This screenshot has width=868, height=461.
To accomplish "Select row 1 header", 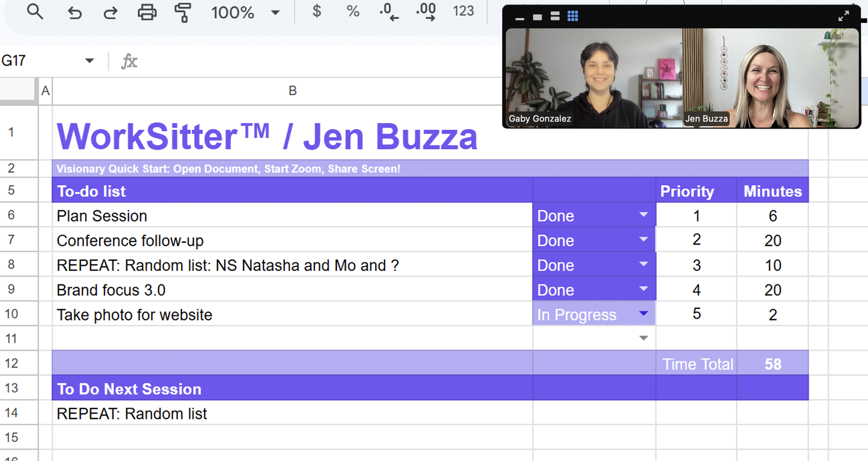I will 11,132.
